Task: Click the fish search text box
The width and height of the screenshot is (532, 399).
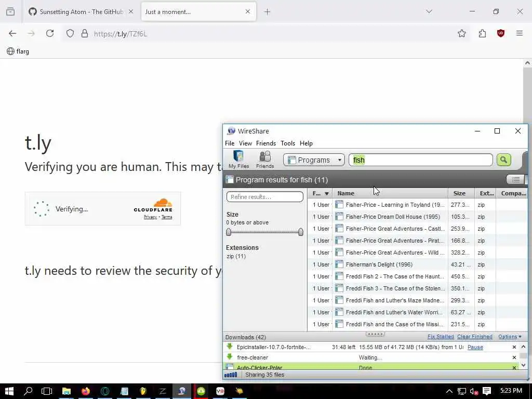Action: (420, 160)
